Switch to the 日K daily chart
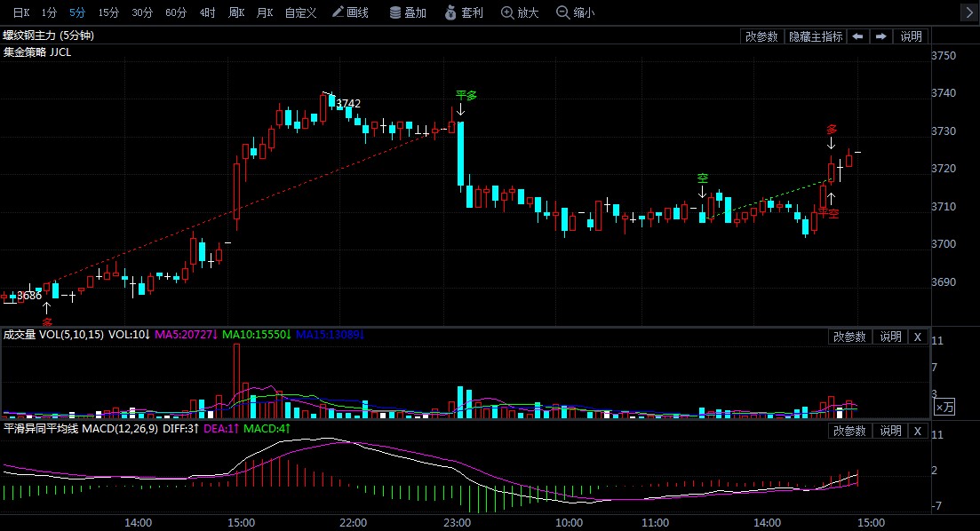Screen dimensions: 980x531 tap(20, 12)
